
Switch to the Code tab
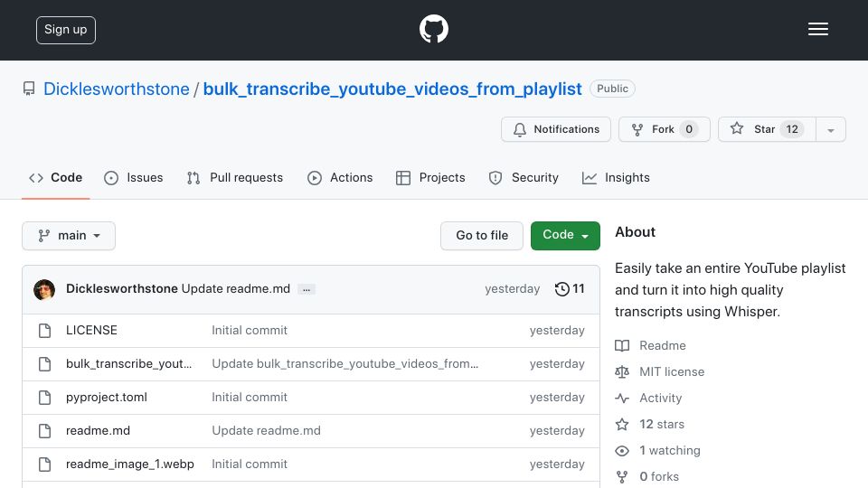(x=55, y=178)
